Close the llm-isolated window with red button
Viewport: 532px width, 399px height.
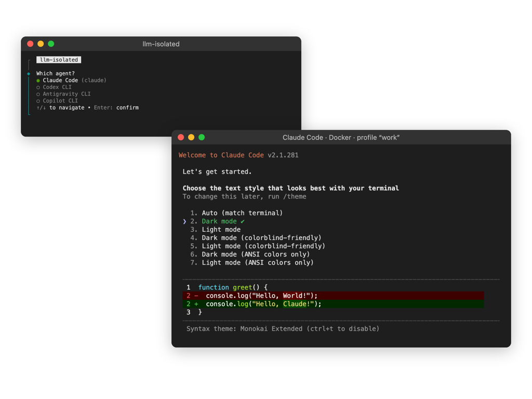point(30,44)
